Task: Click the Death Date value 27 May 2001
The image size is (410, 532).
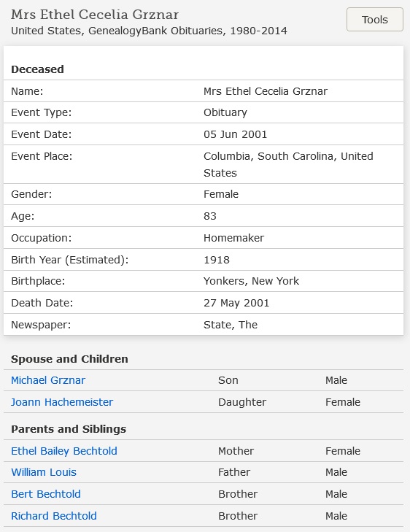Action: point(236,303)
